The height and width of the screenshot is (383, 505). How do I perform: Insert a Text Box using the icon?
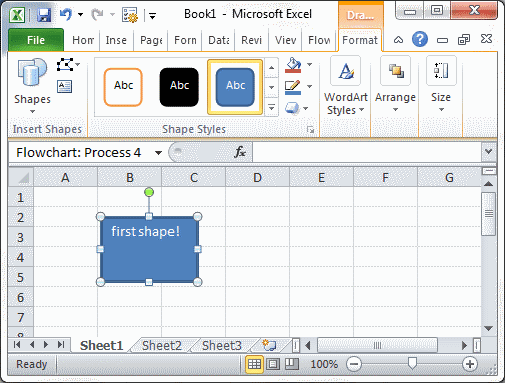coord(65,87)
